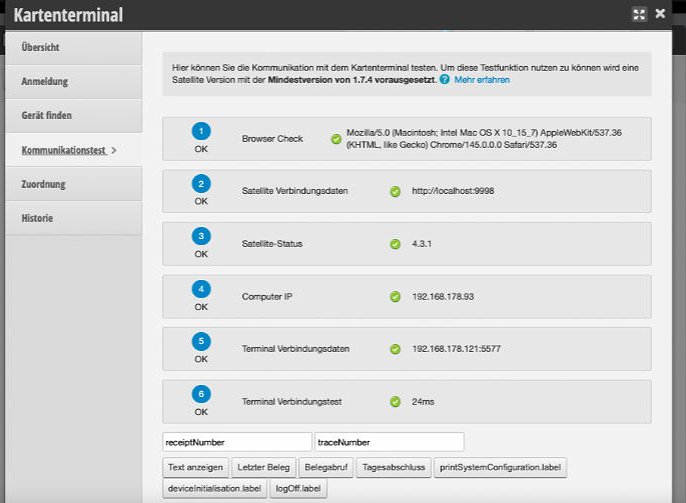Click the Tagesabschluss button
This screenshot has width=686, height=503.
click(395, 466)
